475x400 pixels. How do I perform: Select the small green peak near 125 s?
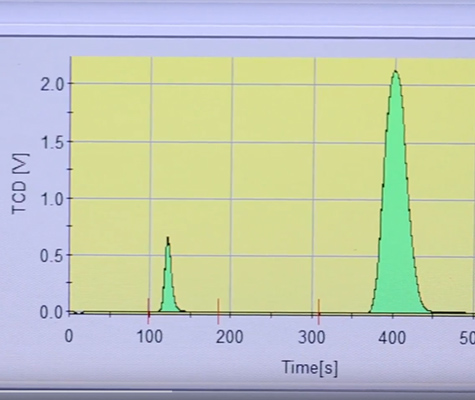coord(169,283)
